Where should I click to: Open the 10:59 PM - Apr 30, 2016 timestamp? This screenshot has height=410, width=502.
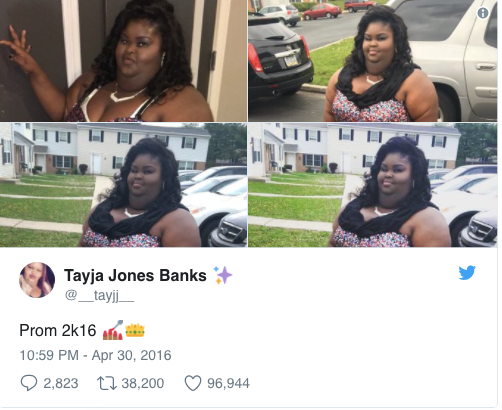[x=95, y=355]
